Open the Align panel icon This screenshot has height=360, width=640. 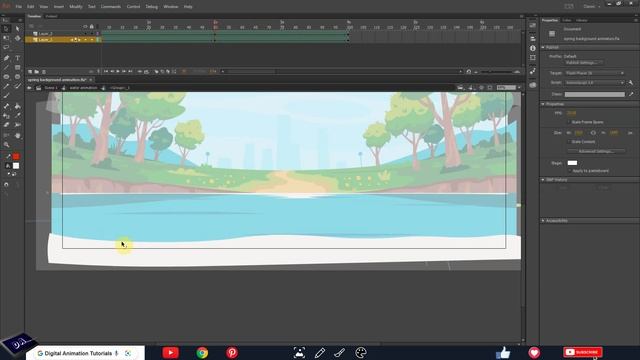point(533,38)
